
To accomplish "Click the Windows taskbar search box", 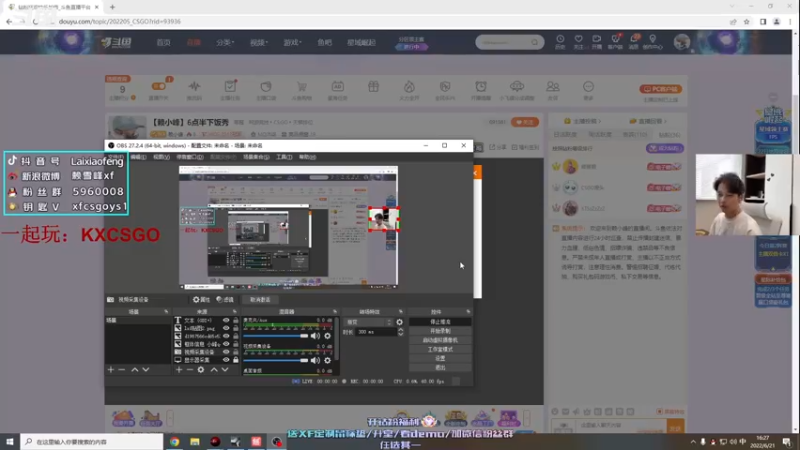I will coord(92,442).
